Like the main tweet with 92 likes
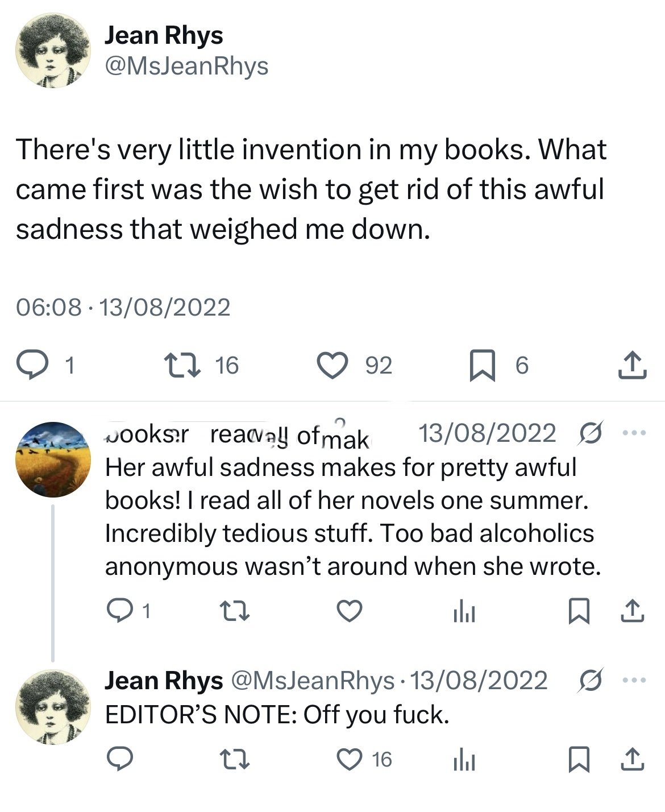 click(332, 365)
